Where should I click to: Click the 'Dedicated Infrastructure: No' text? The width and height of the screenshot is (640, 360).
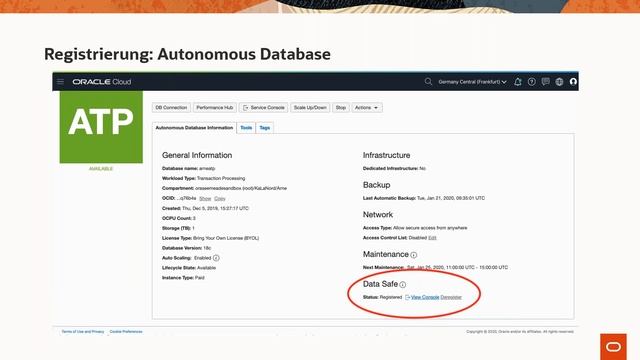coord(394,168)
